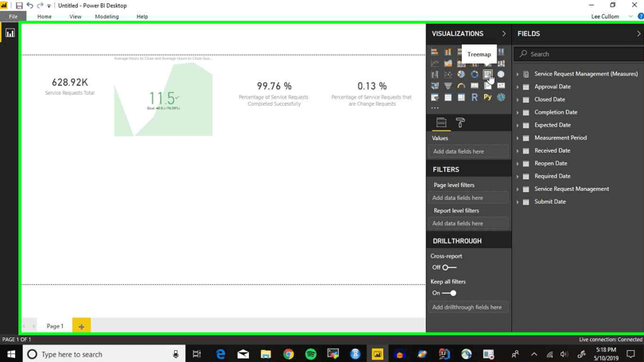This screenshot has height=362, width=644.
Task: Select the Table visualization
Action: 448,97
